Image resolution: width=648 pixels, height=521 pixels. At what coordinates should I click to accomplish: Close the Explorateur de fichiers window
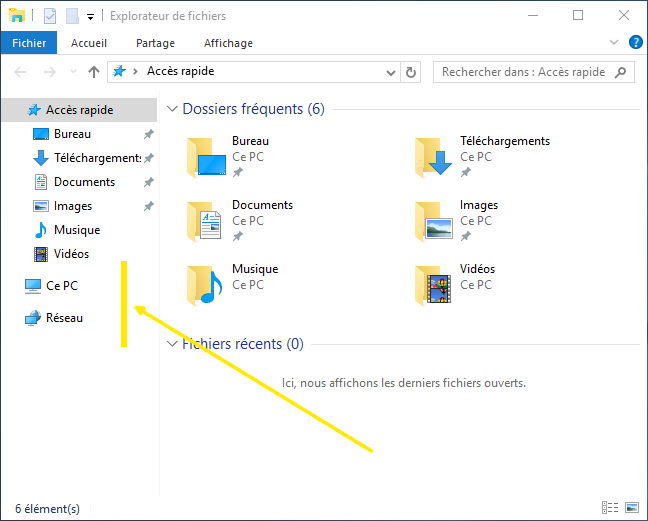pyautogui.click(x=624, y=16)
